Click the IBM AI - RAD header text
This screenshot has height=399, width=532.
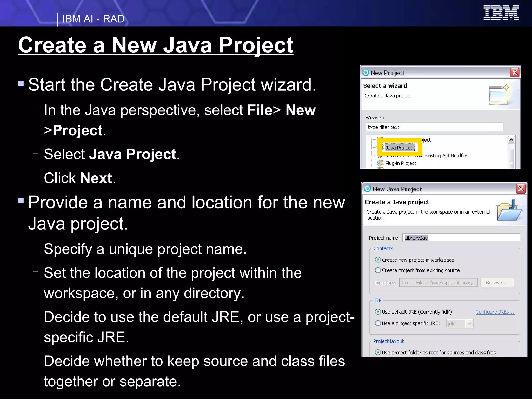pos(93,19)
